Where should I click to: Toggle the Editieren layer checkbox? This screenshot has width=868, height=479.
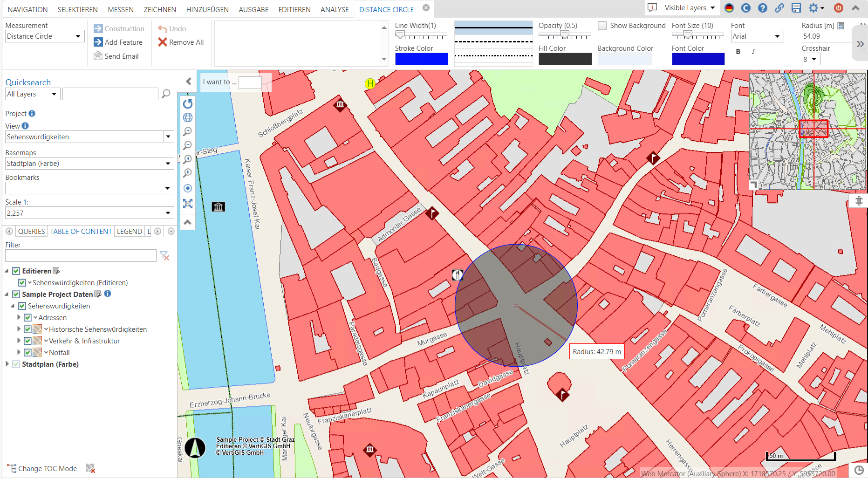point(16,271)
